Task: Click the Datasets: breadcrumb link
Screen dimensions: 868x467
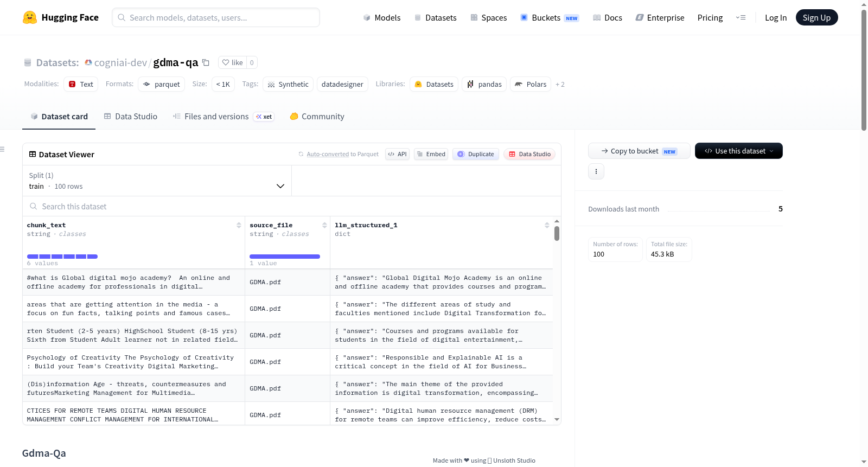Action: [x=58, y=62]
